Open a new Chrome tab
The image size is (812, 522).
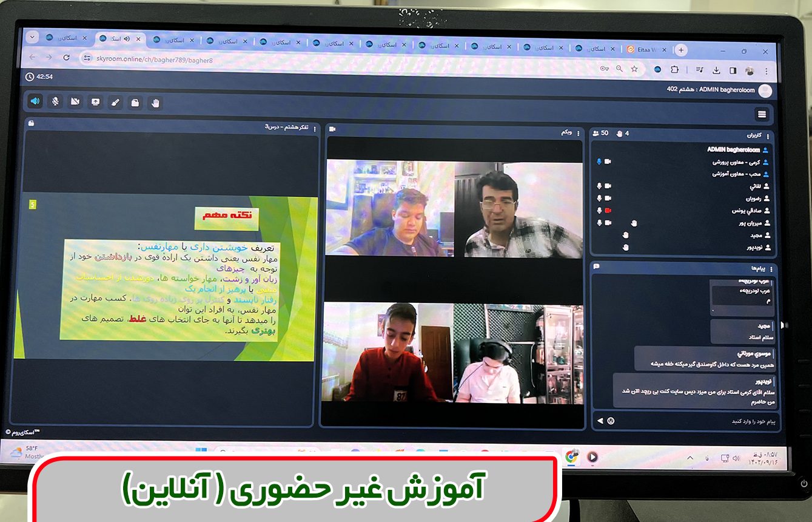click(682, 50)
